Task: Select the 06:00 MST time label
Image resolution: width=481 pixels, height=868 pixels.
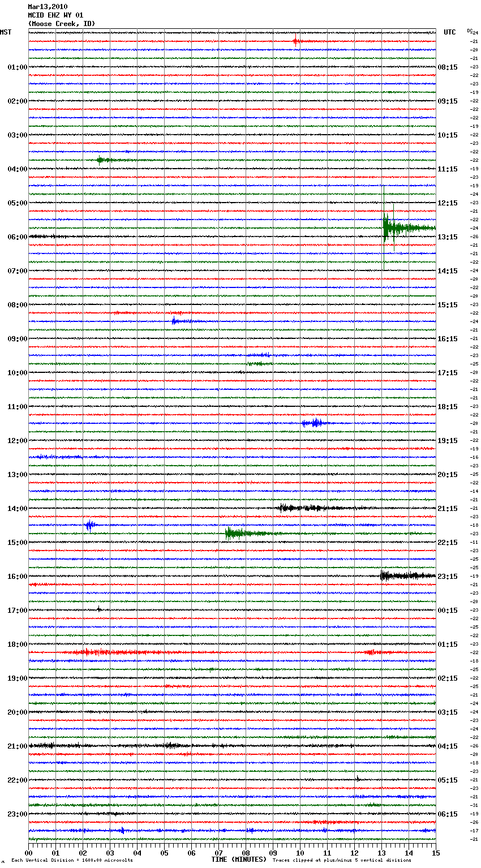Action: (18, 237)
